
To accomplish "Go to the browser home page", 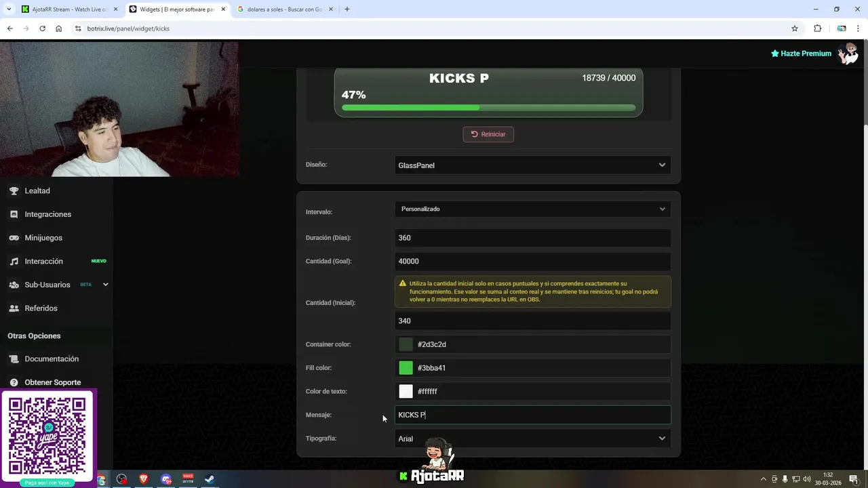I will 58,28.
